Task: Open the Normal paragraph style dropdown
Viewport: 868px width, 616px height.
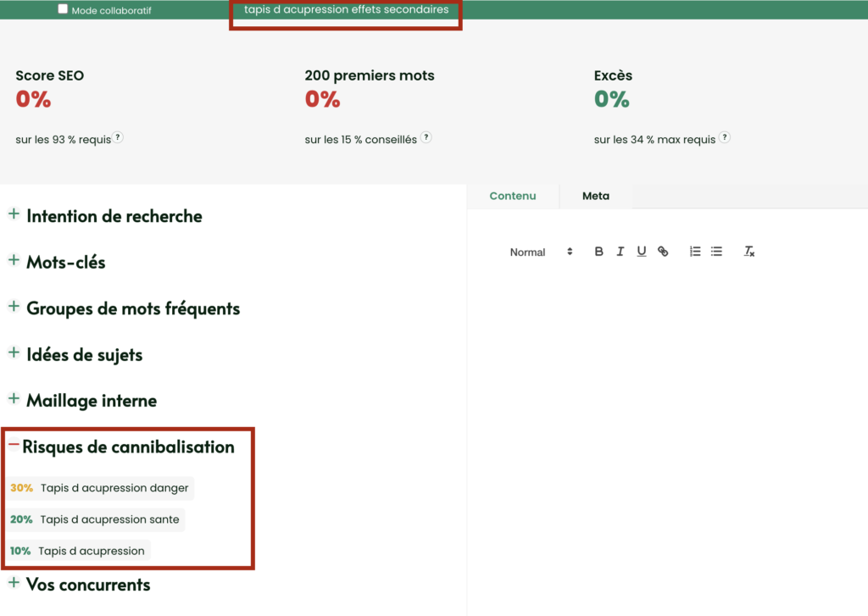Action: 541,252
